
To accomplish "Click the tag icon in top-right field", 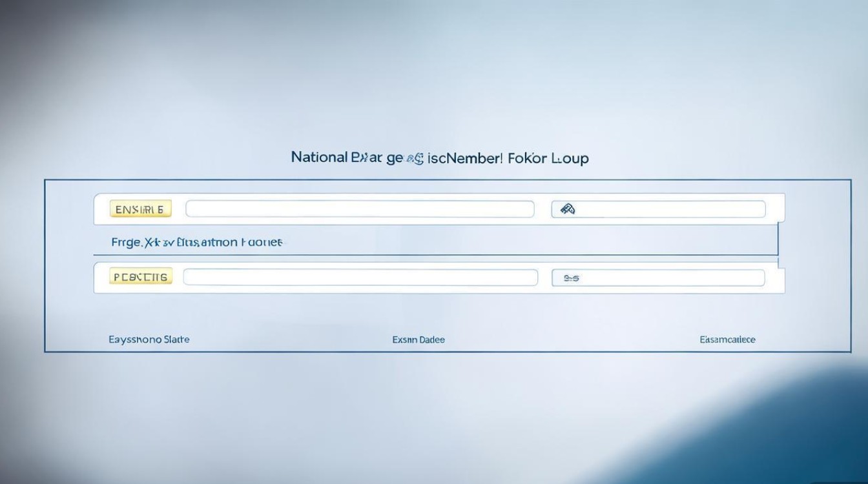I will 567,209.
